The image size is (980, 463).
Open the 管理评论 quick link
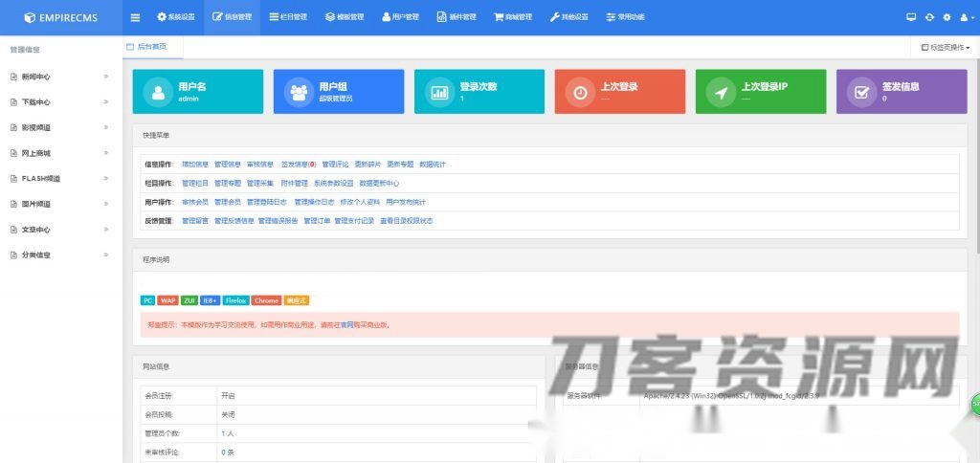[x=335, y=165]
